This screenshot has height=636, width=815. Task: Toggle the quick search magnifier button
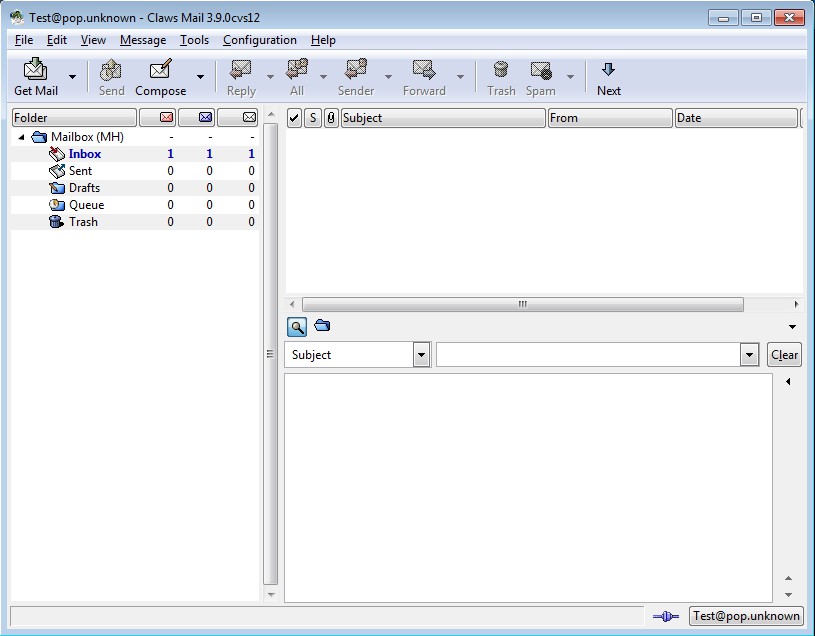click(297, 327)
